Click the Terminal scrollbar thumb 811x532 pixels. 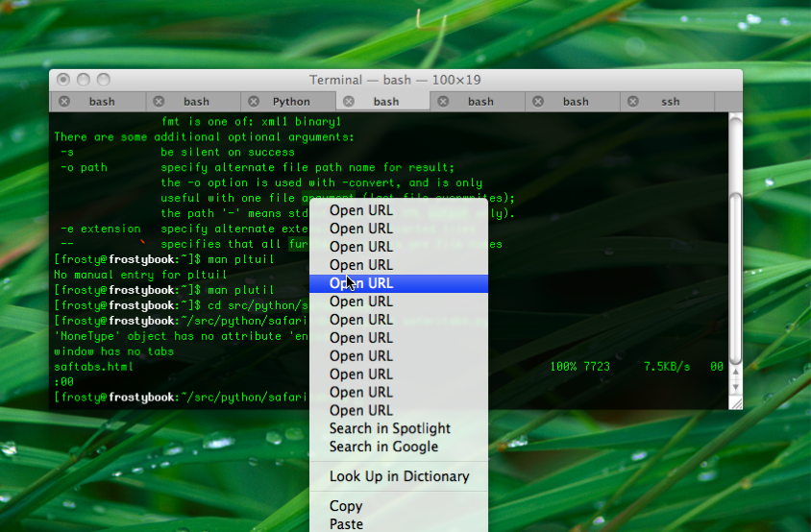tap(735, 277)
